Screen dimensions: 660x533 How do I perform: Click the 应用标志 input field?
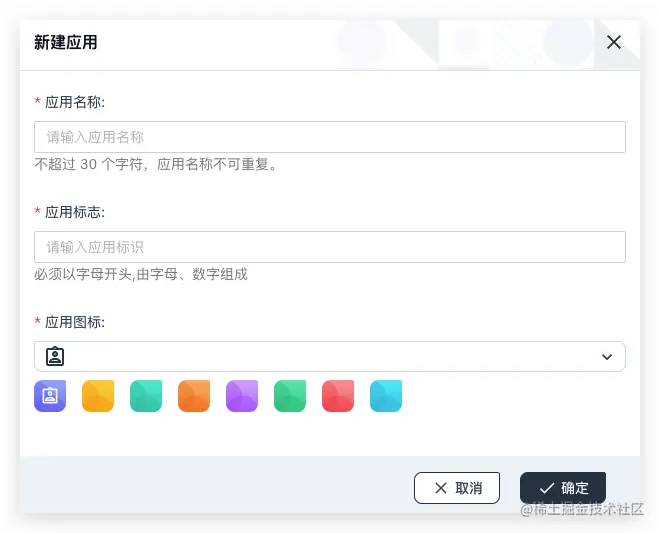tap(330, 247)
